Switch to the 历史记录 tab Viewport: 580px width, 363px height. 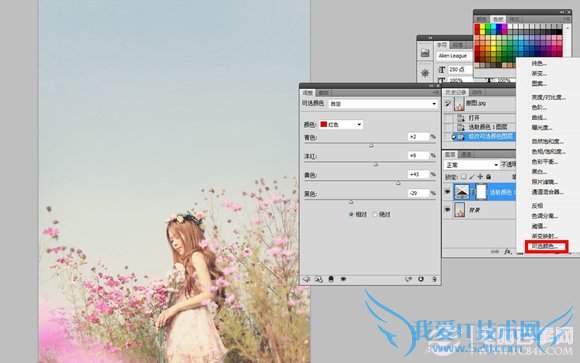click(x=456, y=92)
